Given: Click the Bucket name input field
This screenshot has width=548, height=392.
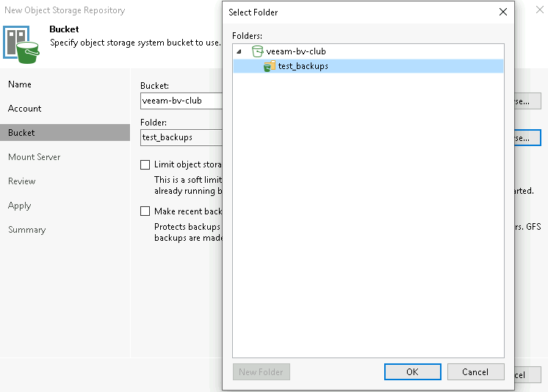Looking at the screenshot, I should point(181,101).
